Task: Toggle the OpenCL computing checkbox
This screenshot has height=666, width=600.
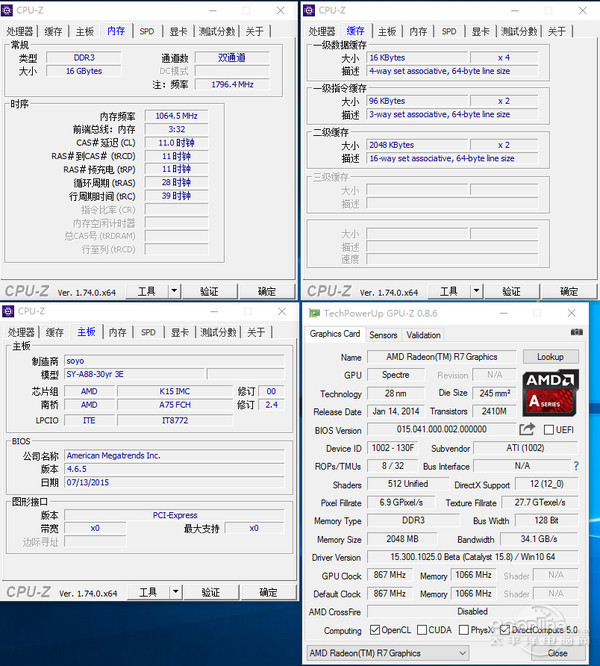Action: [x=375, y=630]
